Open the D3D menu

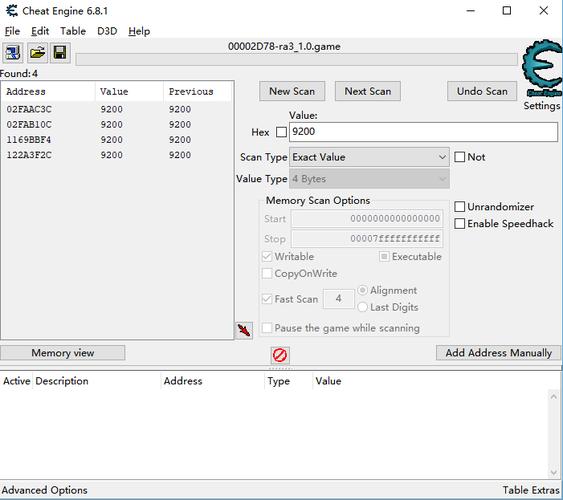coord(107,31)
